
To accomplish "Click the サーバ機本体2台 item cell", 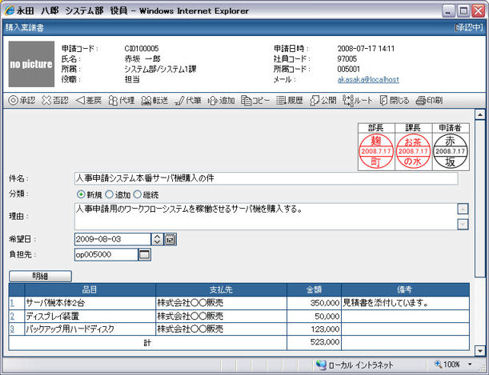I will tap(90, 303).
